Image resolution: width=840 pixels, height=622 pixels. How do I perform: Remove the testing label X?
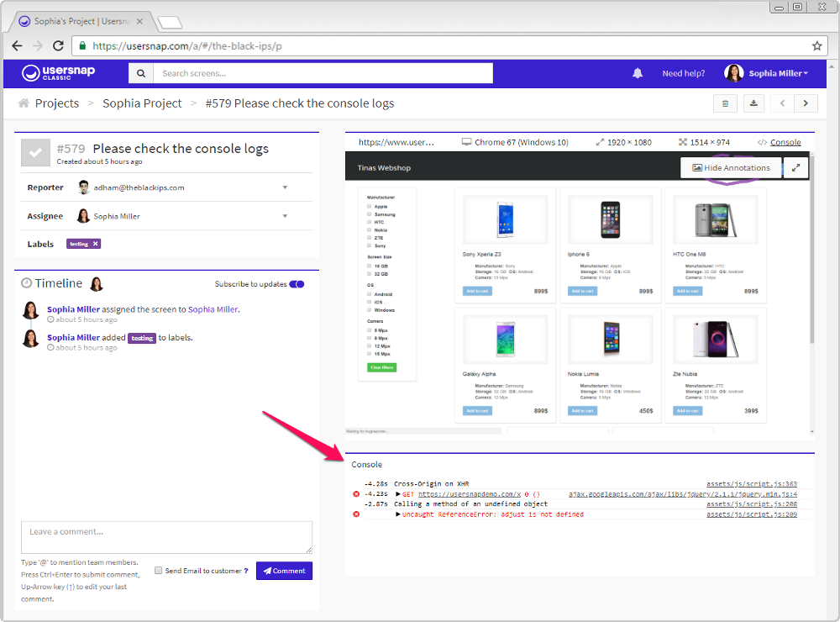[96, 244]
